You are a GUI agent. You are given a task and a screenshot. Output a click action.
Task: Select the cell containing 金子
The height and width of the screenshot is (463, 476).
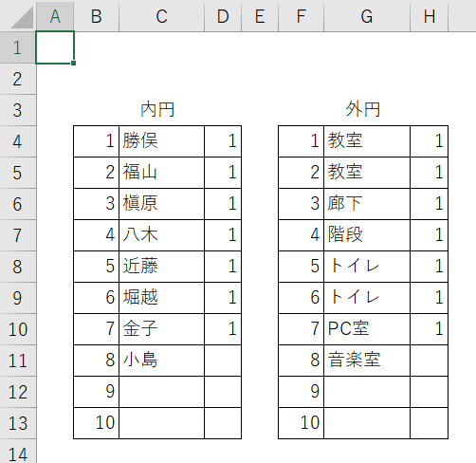(x=161, y=329)
